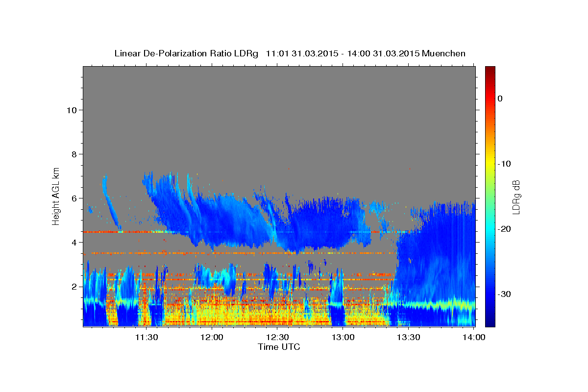Click the 12:30 time tick label
The height and width of the screenshot is (392, 588).
pos(277,337)
